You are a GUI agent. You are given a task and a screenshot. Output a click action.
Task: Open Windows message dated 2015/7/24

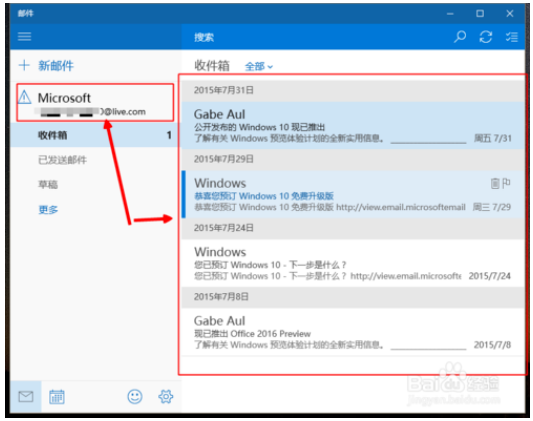click(353, 263)
